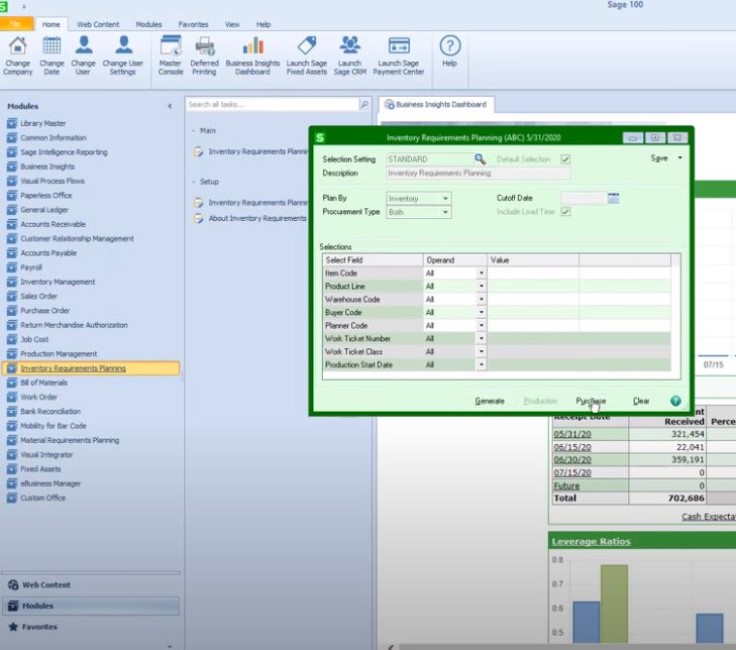Click the Search all tasks field
The width and height of the screenshot is (736, 650).
(272, 104)
